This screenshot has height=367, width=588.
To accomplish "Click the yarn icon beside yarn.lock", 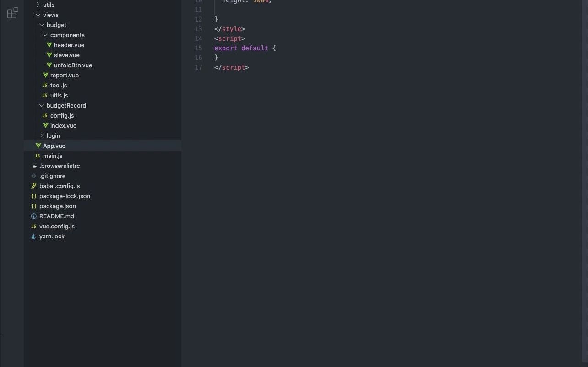I will [33, 236].
